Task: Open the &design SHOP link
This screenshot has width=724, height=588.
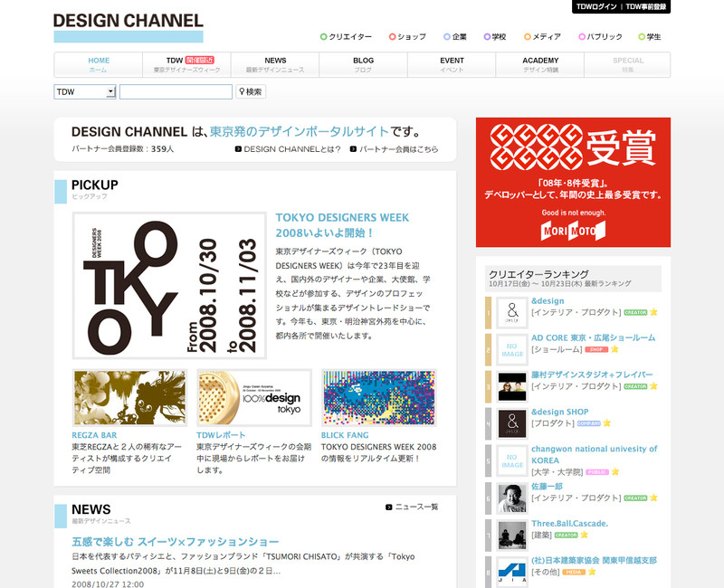Action: pyautogui.click(x=559, y=412)
